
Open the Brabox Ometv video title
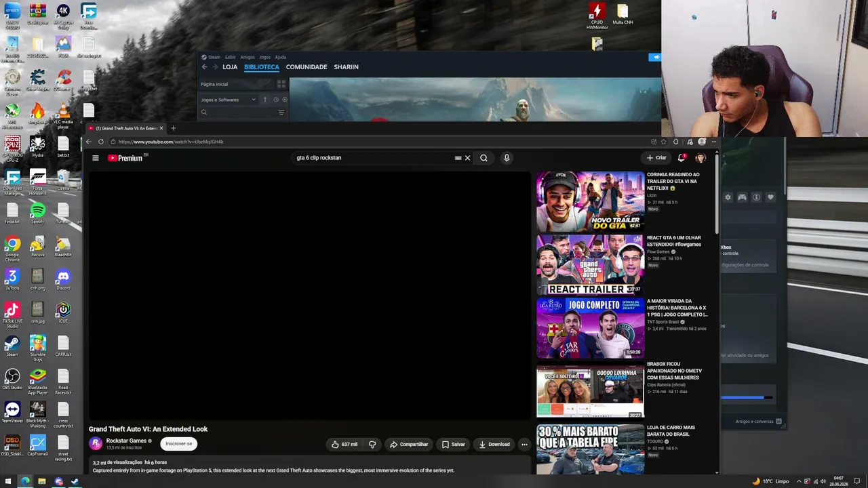(674, 371)
